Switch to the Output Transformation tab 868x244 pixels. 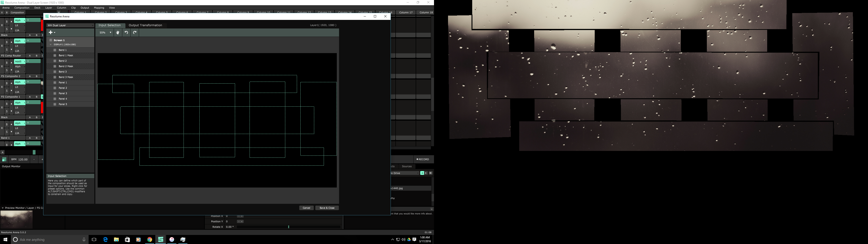(145, 25)
